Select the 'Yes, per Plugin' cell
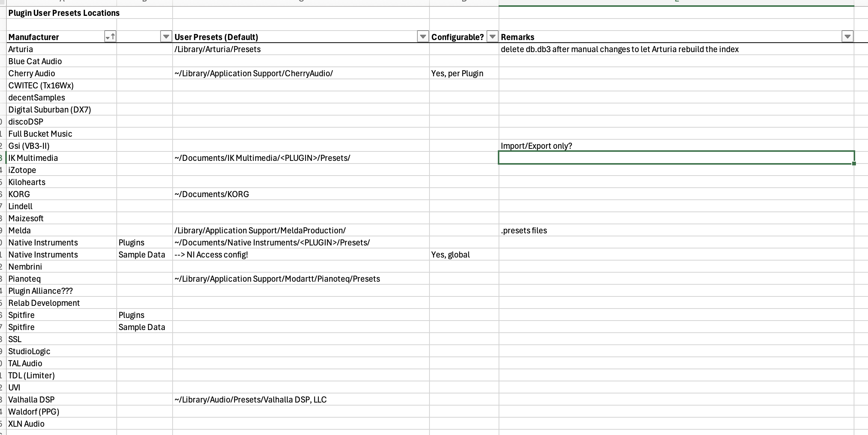This screenshot has height=435, width=868. point(464,73)
